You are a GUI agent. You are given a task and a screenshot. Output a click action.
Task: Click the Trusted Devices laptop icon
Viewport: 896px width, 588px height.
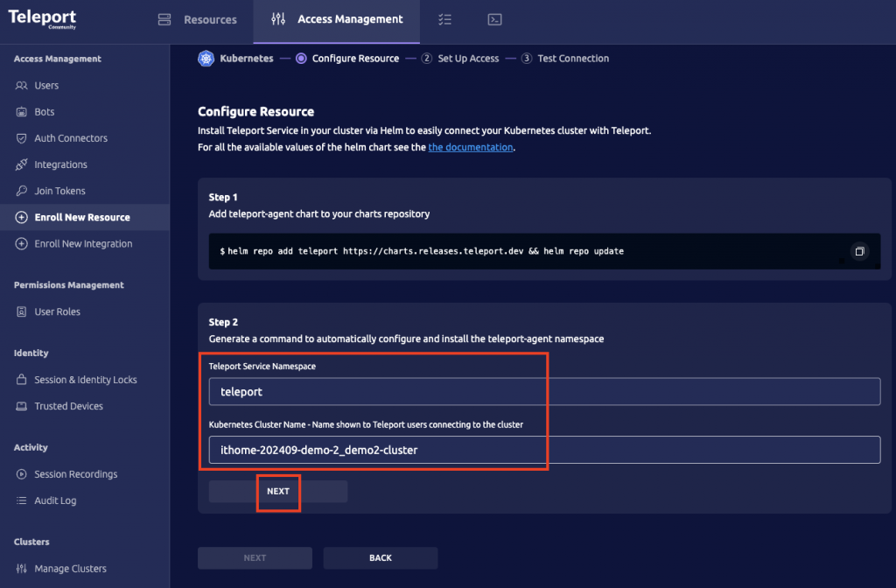tap(21, 406)
